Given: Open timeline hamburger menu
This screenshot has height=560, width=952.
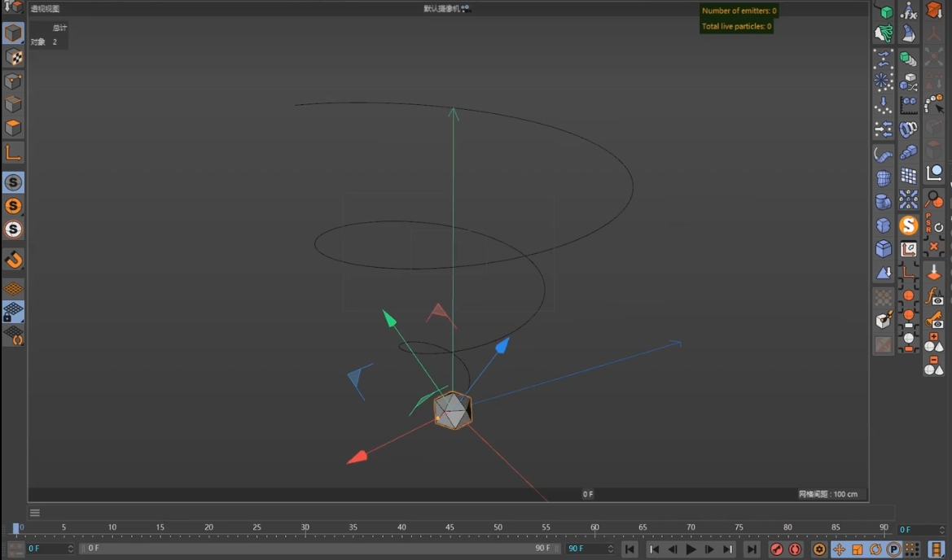Looking at the screenshot, I should pos(35,513).
